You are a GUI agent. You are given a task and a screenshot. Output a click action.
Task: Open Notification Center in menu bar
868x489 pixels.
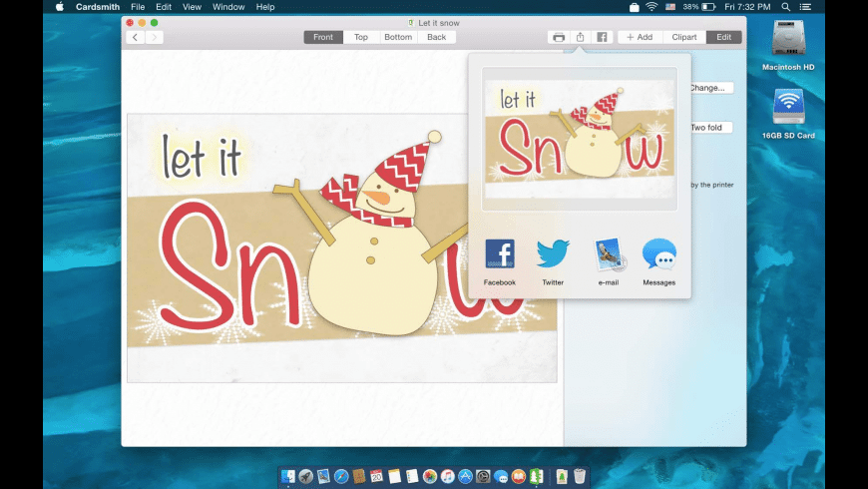[805, 7]
